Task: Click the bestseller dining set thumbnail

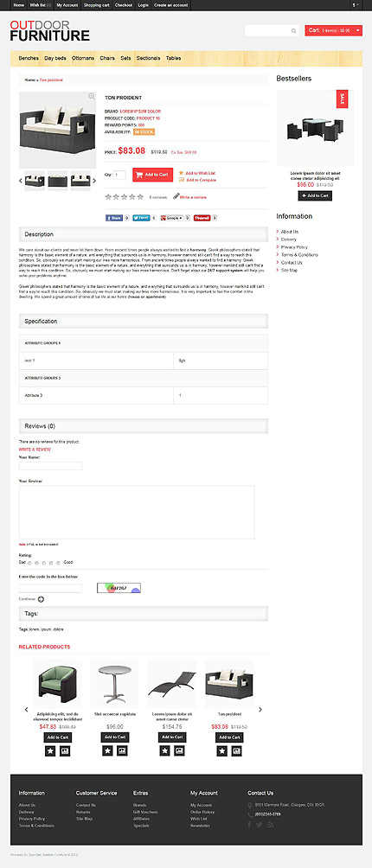Action: [x=315, y=129]
